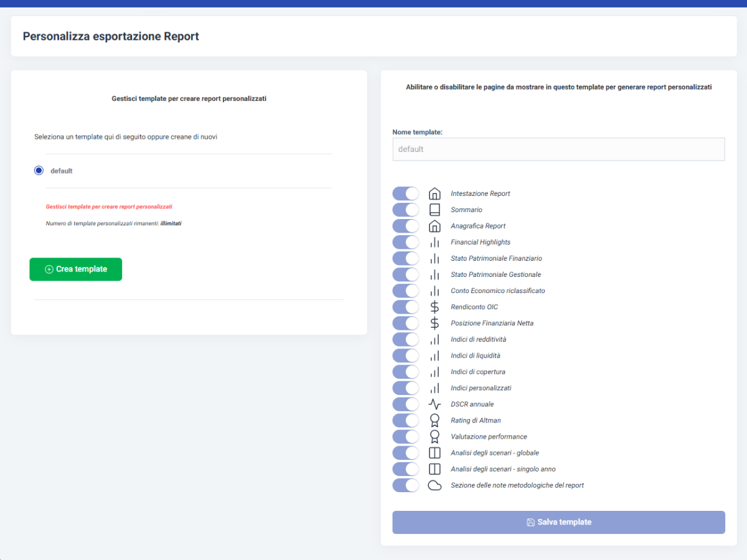Click the book icon beside Sommario

click(x=435, y=210)
